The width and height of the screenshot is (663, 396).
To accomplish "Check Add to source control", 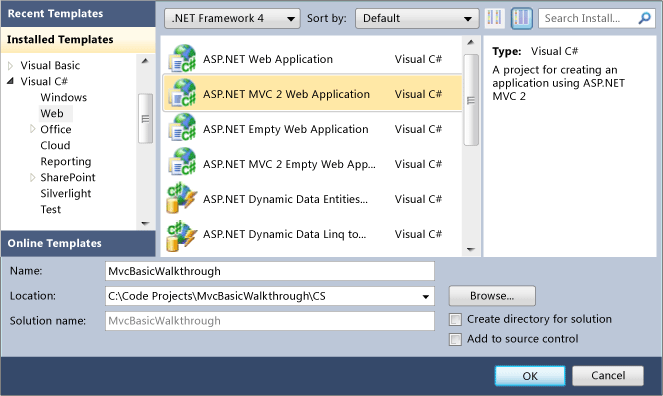I will 455,339.
